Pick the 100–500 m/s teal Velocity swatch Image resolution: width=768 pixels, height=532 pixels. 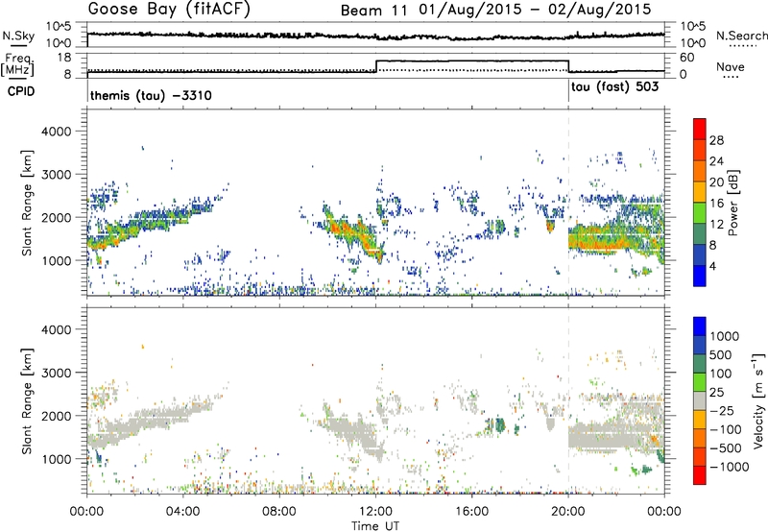tap(700, 364)
